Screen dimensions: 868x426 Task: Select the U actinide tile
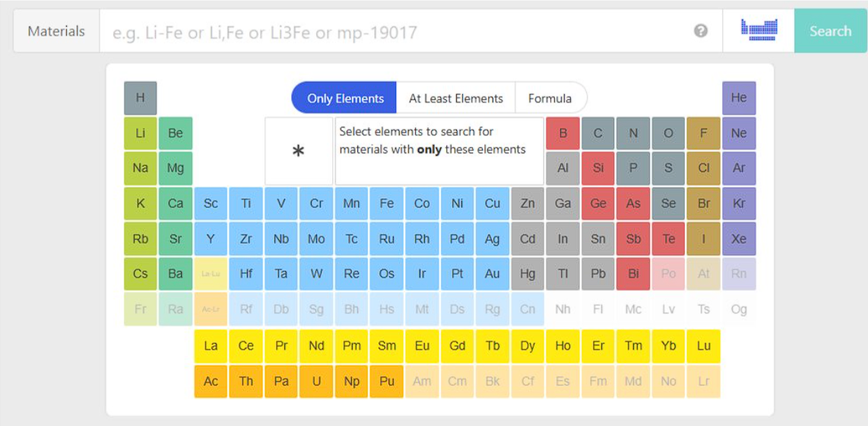click(316, 381)
